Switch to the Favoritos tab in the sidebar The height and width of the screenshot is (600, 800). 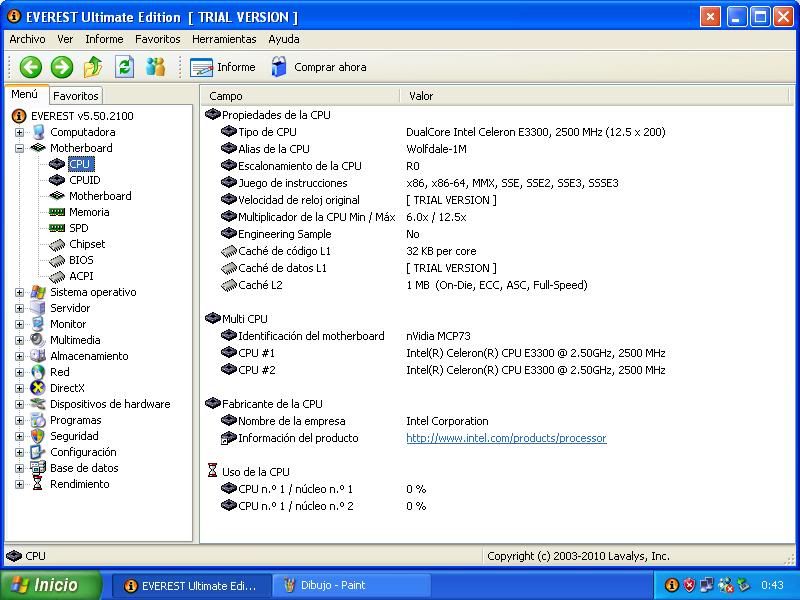76,96
